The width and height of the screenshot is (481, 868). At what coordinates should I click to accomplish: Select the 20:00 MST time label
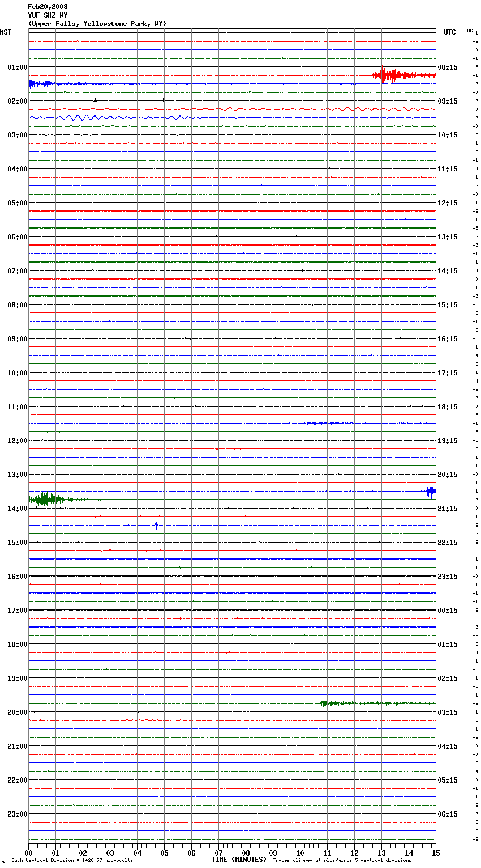(x=18, y=712)
